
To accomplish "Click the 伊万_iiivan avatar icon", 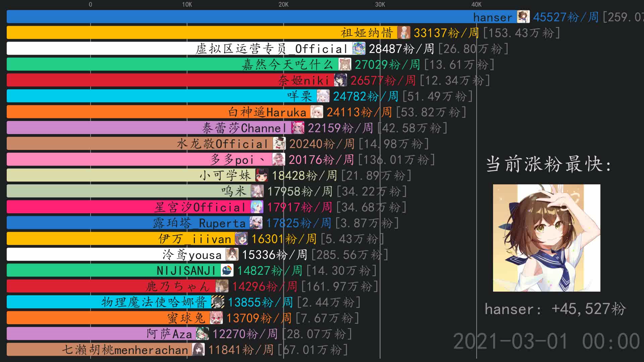I will click(x=241, y=239).
